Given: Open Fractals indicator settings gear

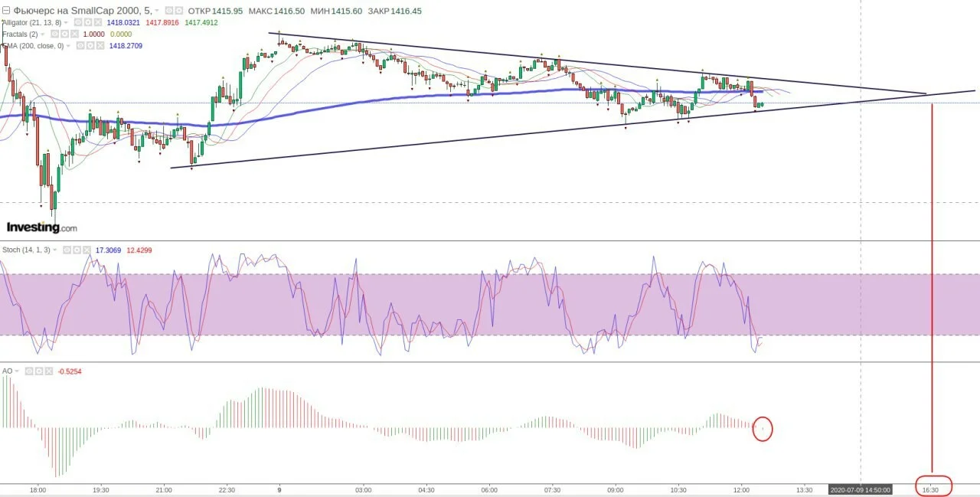Looking at the screenshot, I should pyautogui.click(x=65, y=34).
